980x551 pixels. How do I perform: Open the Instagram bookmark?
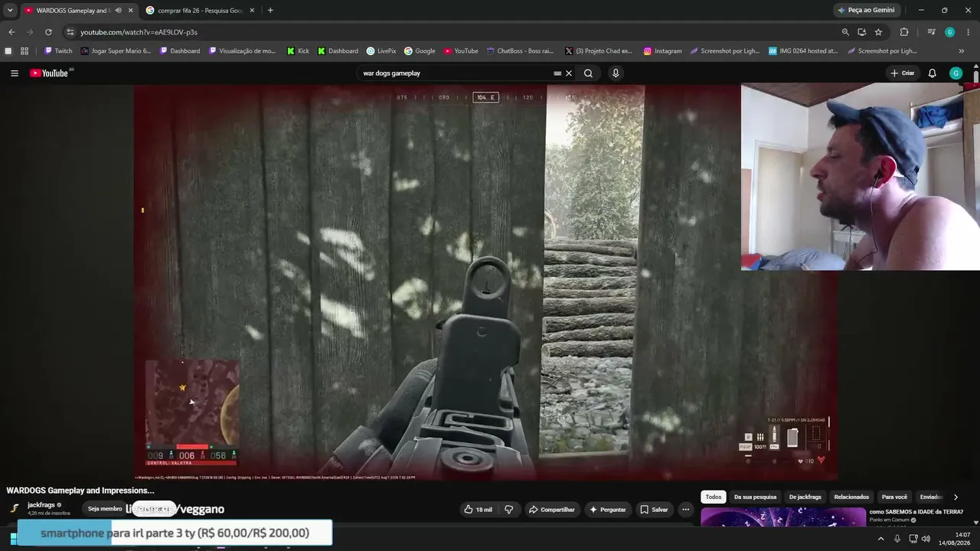pyautogui.click(x=662, y=51)
